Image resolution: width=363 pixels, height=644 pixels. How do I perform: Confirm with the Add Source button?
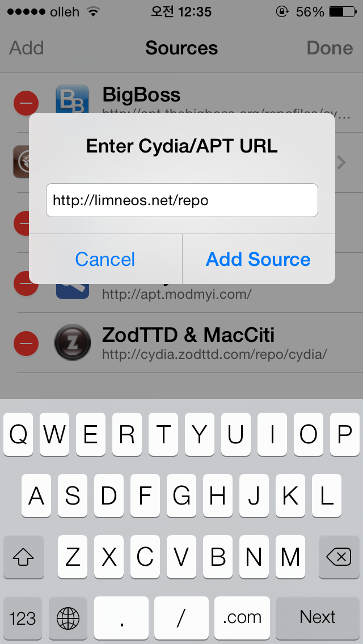coord(259,259)
